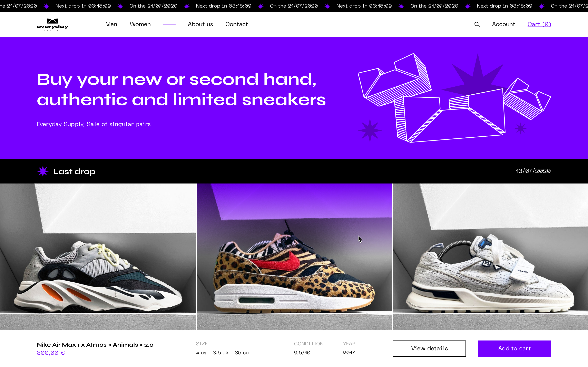Select the Yeezy 700 sneaker photo

click(x=98, y=257)
